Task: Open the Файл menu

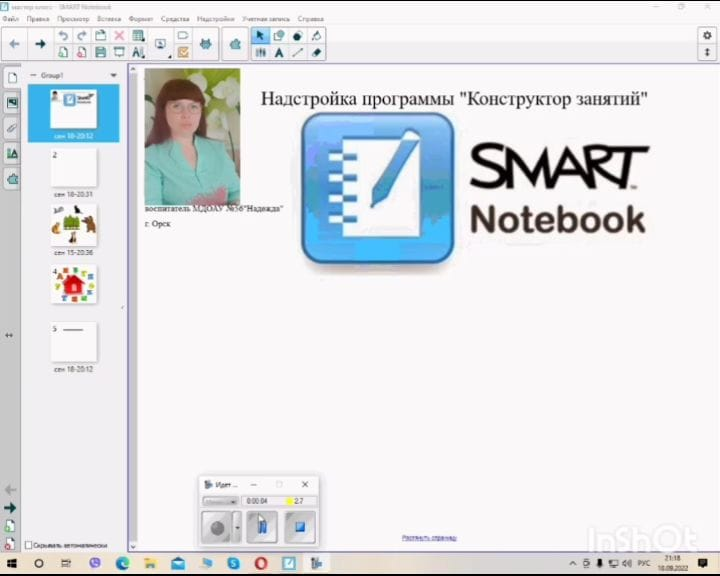Action: tap(11, 19)
